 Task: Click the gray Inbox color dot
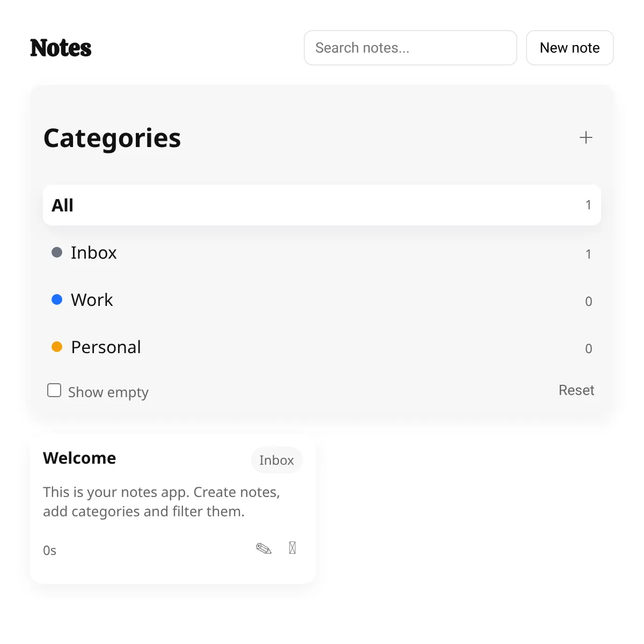[57, 252]
